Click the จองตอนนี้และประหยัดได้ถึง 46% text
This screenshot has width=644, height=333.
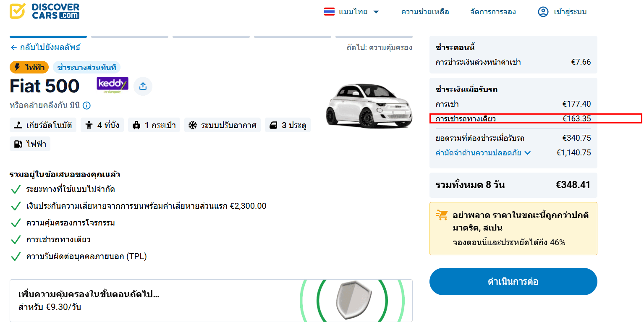click(x=509, y=243)
